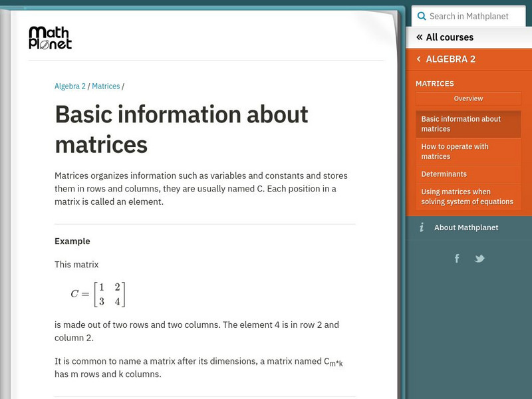Click the matrix C equation image
Image resolution: width=532 pixels, height=399 pixels.
click(98, 294)
